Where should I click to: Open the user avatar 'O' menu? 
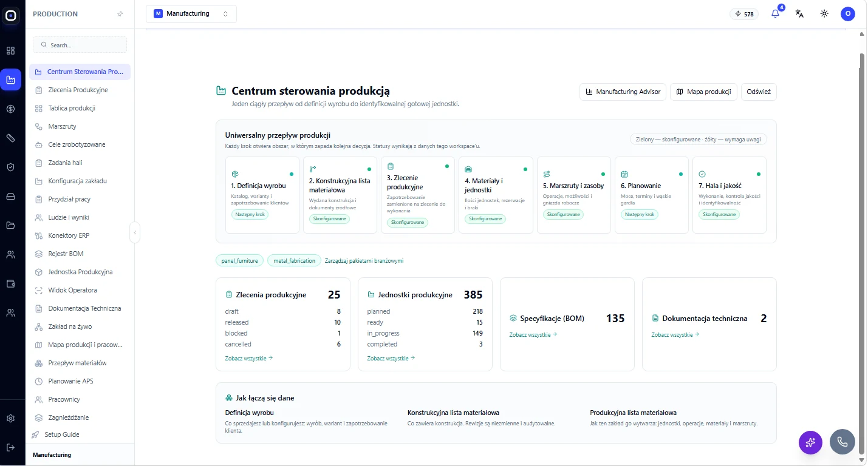tap(848, 13)
